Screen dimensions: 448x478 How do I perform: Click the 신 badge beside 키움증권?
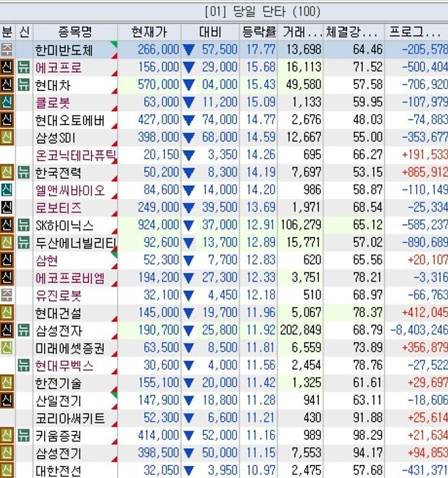pyautogui.click(x=7, y=435)
